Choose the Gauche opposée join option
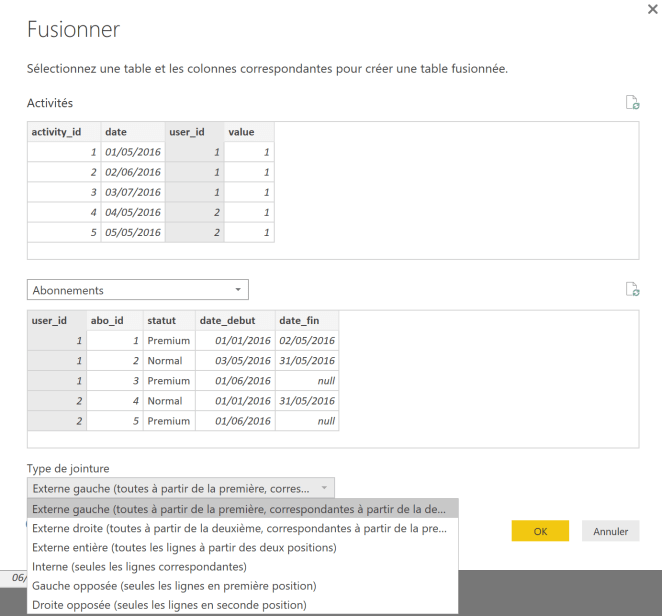The height and width of the screenshot is (616, 662). pos(242,585)
